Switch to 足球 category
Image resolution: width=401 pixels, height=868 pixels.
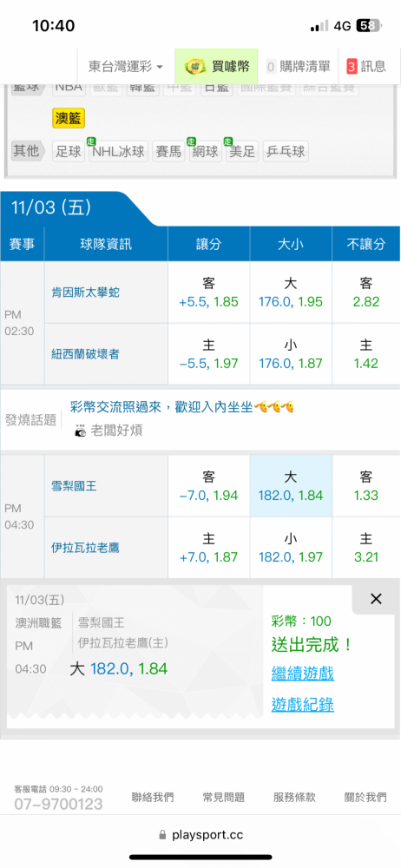(69, 151)
